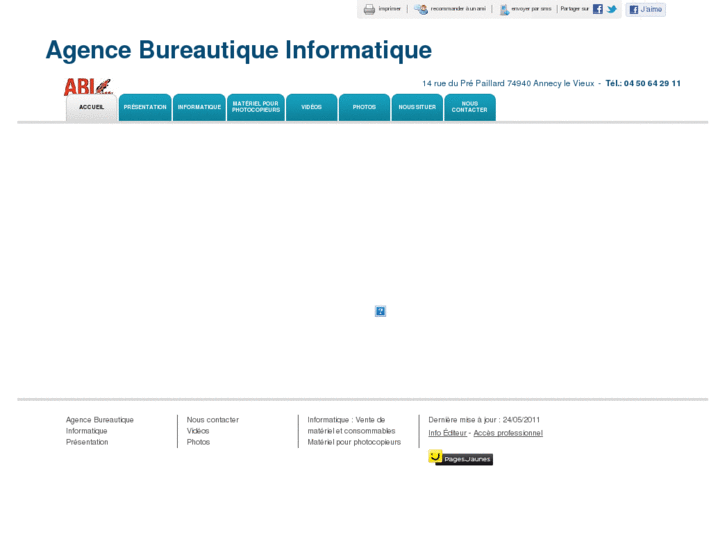Select the Nous situer tab
The height and width of the screenshot is (545, 727).
[x=417, y=107]
